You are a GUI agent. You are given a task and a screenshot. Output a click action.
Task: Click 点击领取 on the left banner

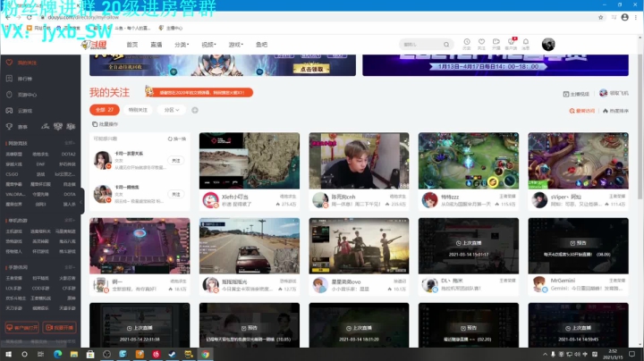pos(311,69)
